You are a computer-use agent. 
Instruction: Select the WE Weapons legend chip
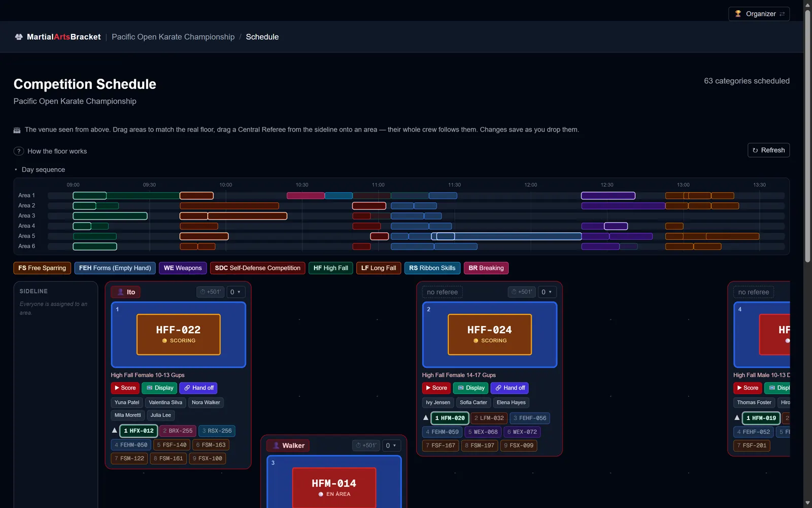point(183,268)
